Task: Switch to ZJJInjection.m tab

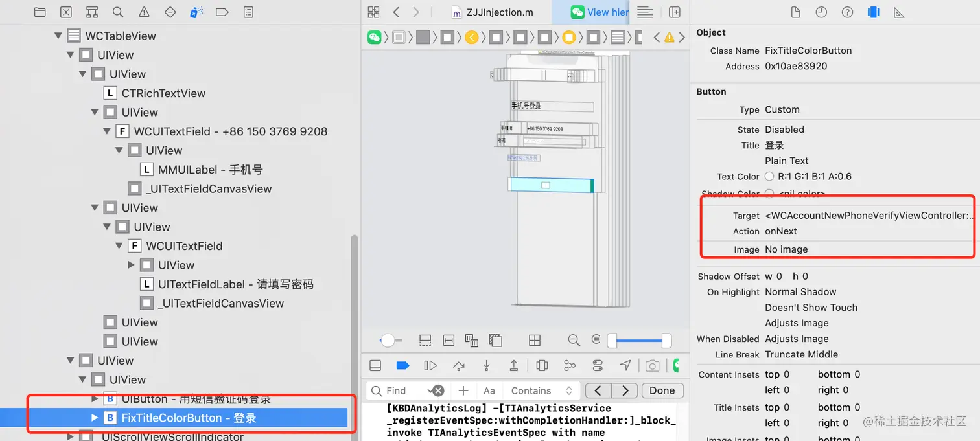Action: point(493,12)
